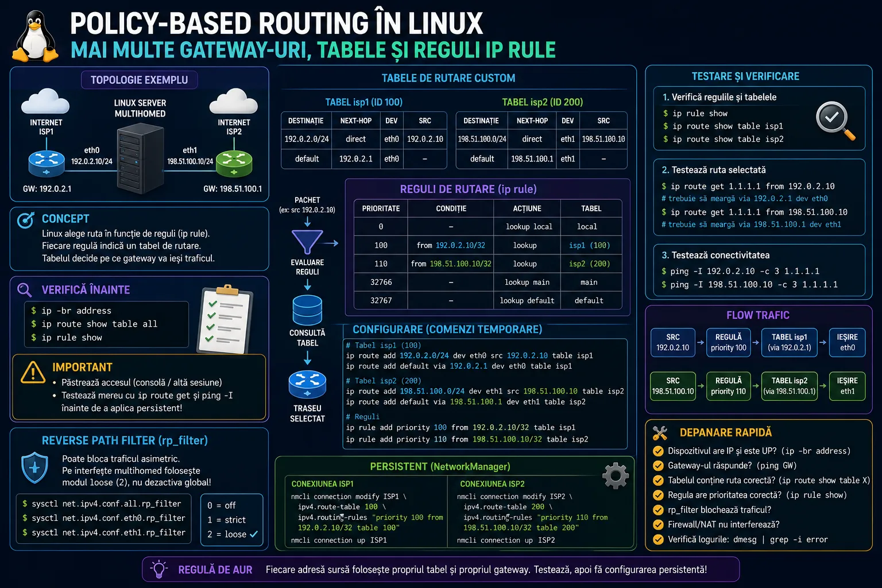Click the checkmark next to '2 = loose'
882x588 pixels.
tap(254, 534)
